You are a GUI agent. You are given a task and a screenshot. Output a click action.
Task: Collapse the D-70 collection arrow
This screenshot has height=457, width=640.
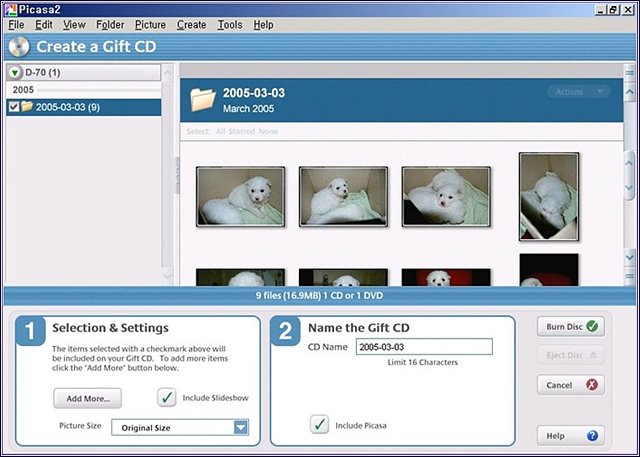[x=15, y=72]
